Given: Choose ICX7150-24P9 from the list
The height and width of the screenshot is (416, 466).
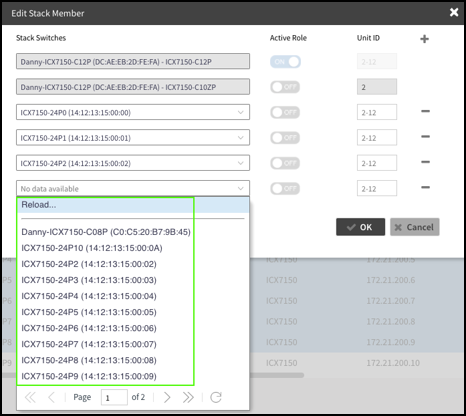Looking at the screenshot, I should pyautogui.click(x=133, y=376).
